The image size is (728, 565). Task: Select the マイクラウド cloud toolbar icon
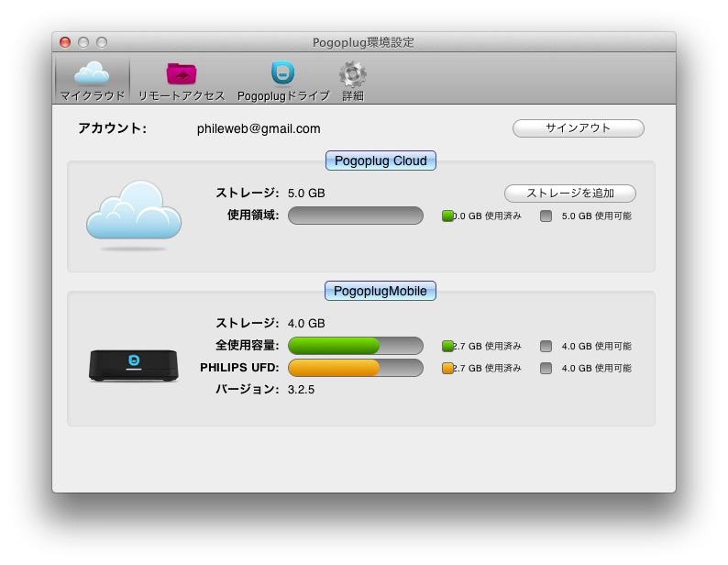coord(92,73)
